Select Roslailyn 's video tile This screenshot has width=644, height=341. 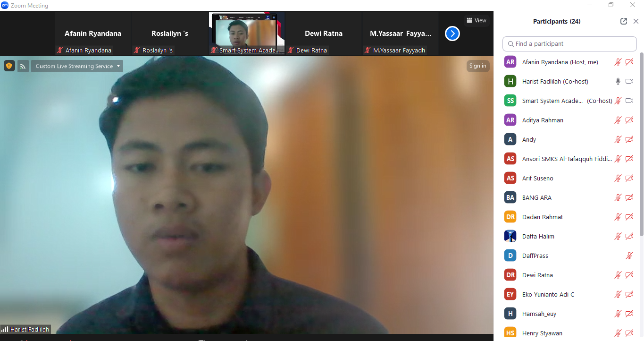(170, 34)
